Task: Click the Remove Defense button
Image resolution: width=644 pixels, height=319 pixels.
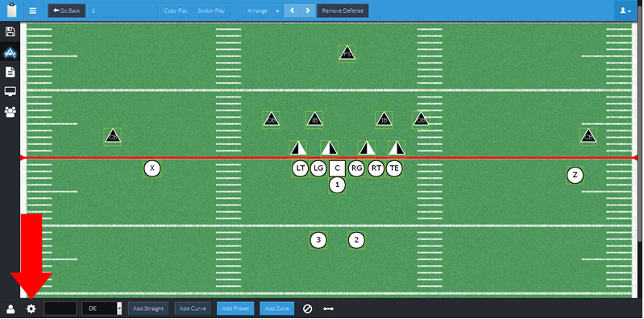Action: pyautogui.click(x=342, y=10)
